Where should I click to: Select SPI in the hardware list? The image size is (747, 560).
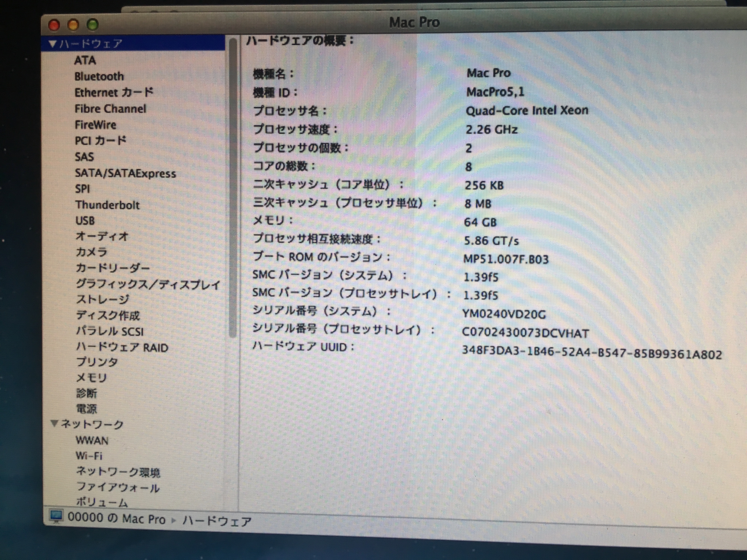click(82, 189)
